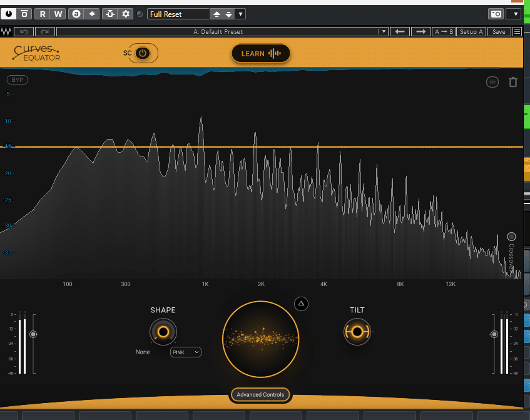The height and width of the screenshot is (420, 530).
Task: Go to next preset arrow
Action: point(421,31)
